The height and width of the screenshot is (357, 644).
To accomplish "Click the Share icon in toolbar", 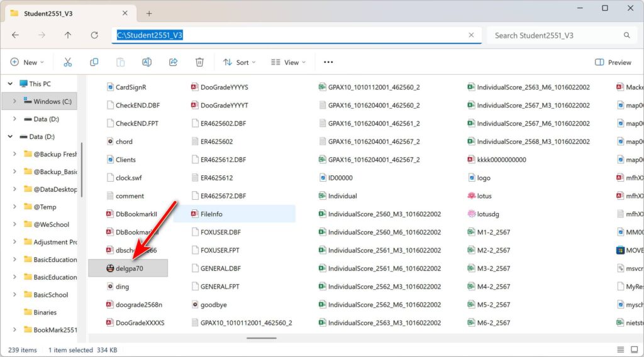I will pyautogui.click(x=173, y=62).
